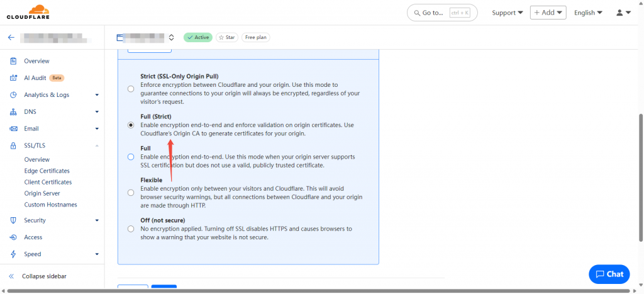Click the Security shield icon

pos(14,220)
